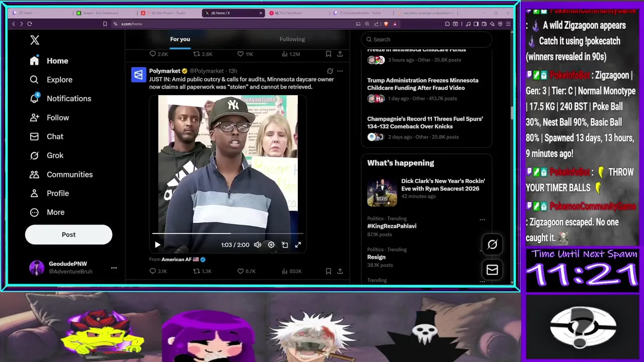
Task: Open the floating Grok button
Action: pos(492,245)
